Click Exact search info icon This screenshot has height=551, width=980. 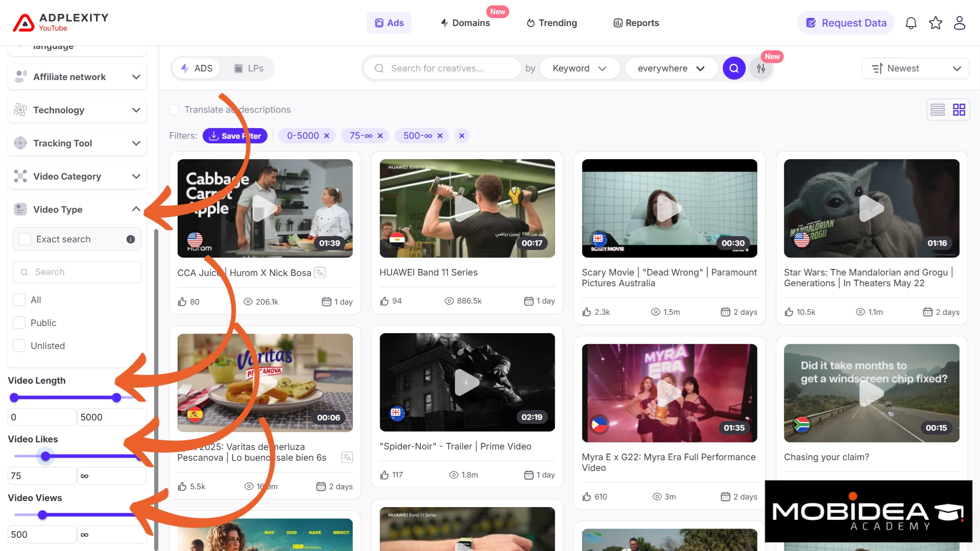(x=131, y=239)
